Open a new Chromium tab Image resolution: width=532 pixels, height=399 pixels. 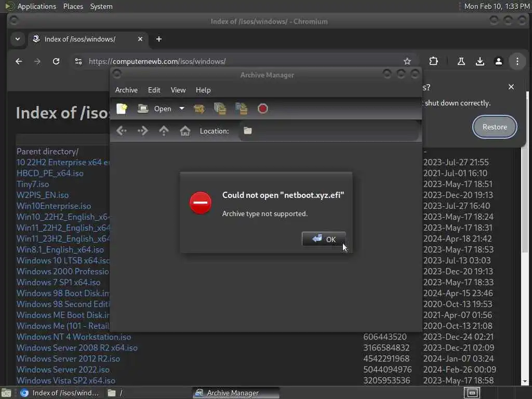[159, 39]
